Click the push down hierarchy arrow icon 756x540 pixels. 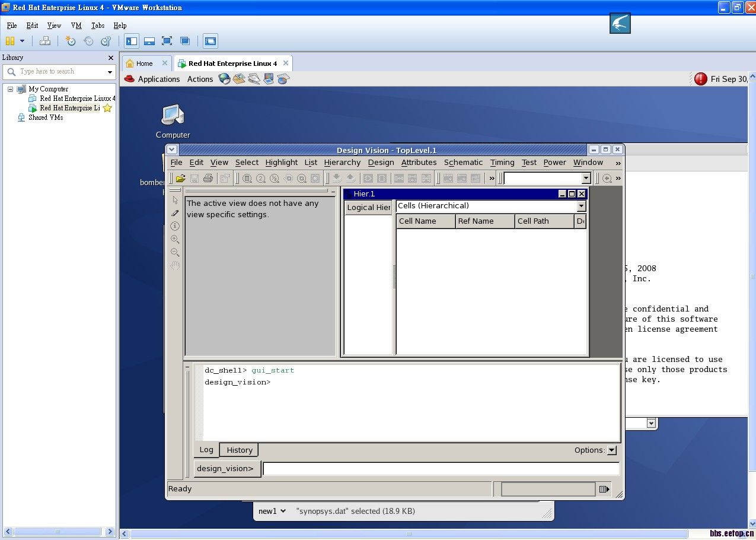[x=336, y=178]
